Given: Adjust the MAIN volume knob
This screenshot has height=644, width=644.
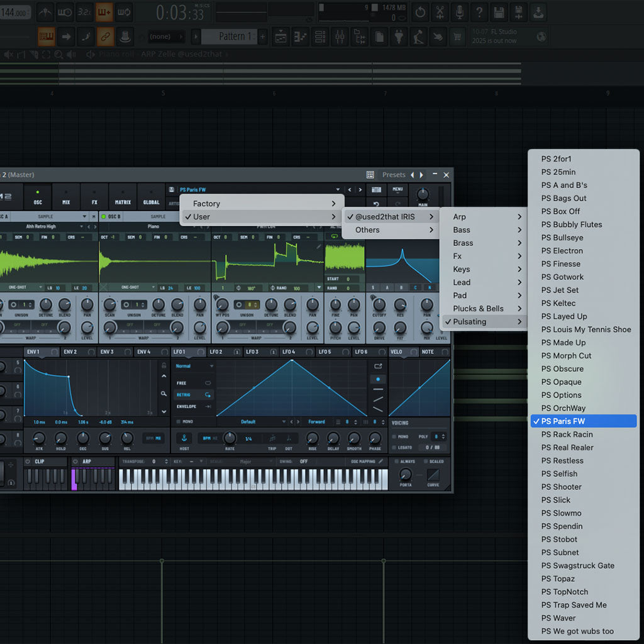Looking at the screenshot, I should [x=423, y=194].
